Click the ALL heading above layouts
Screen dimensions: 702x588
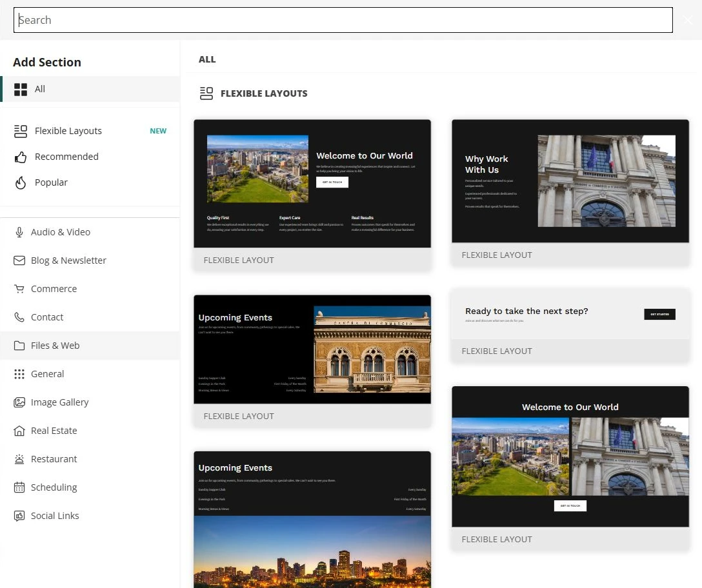207,59
